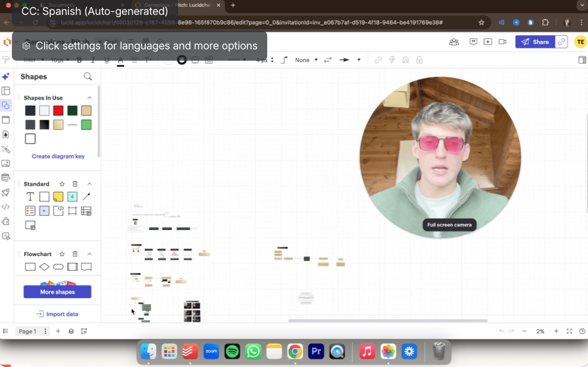Screen dimensions: 588x367
Task: Open the TE user avatar
Action: coord(580,42)
